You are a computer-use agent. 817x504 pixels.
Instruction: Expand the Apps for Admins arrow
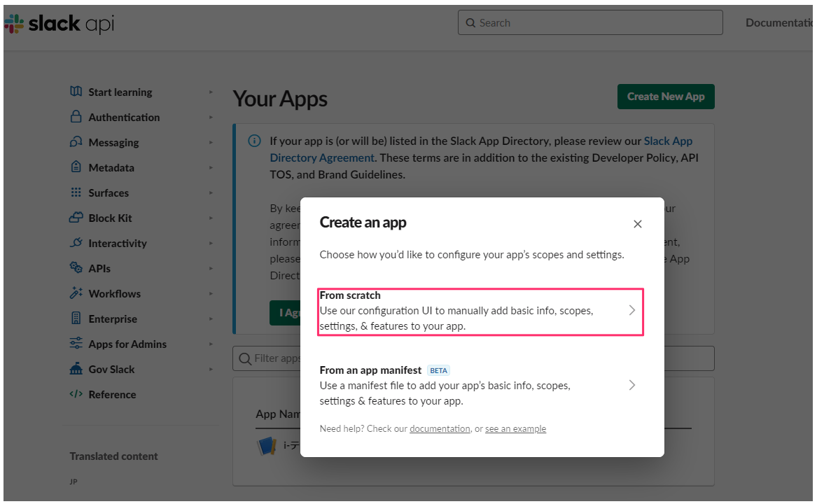(211, 344)
